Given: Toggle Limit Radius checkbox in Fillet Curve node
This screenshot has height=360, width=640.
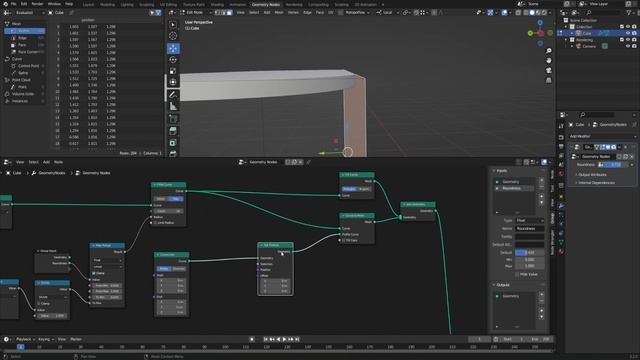Looking at the screenshot, I should pos(156,223).
